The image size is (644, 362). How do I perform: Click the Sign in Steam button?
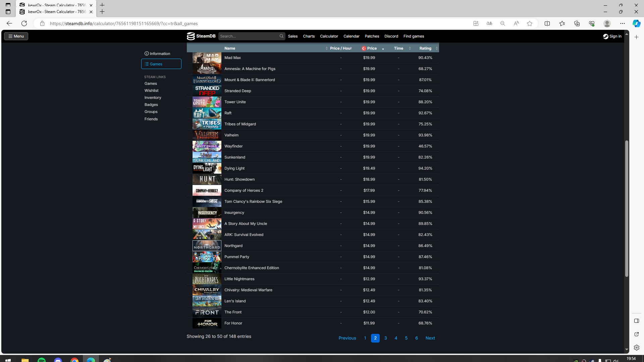[612, 36]
